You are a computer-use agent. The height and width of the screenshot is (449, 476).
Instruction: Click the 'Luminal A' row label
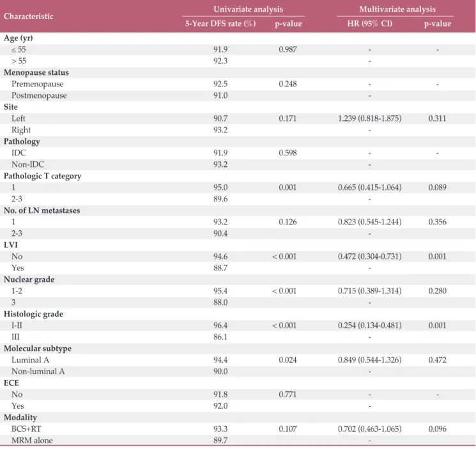31,360
